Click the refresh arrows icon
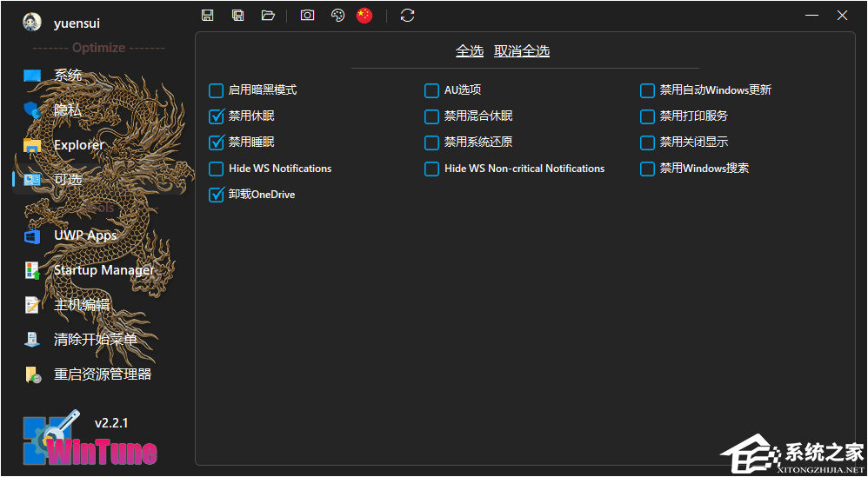Viewport: 868px width, 477px height. [407, 16]
